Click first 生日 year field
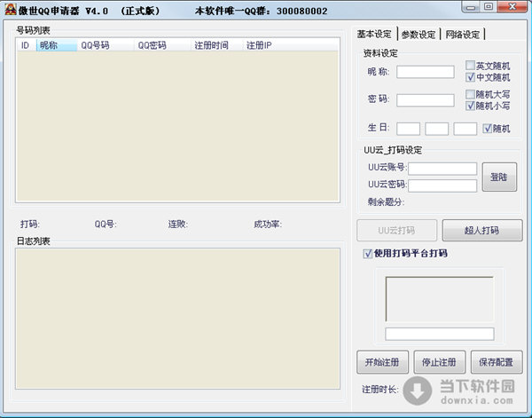 click(x=408, y=129)
